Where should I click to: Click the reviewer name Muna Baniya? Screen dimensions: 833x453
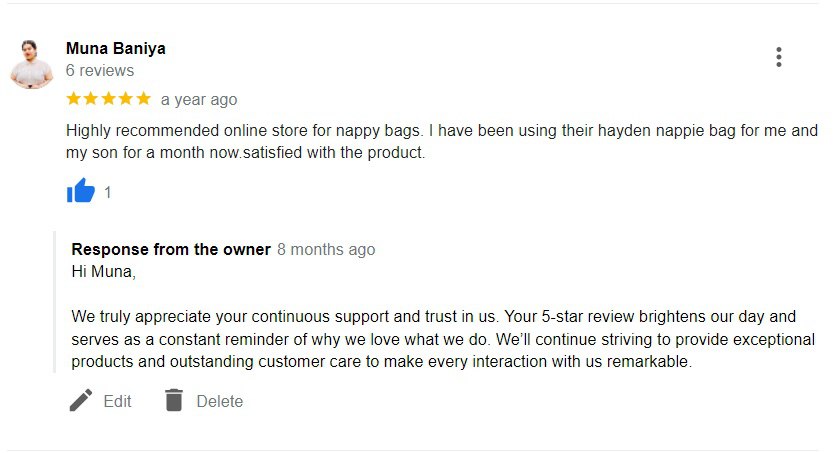pos(115,48)
